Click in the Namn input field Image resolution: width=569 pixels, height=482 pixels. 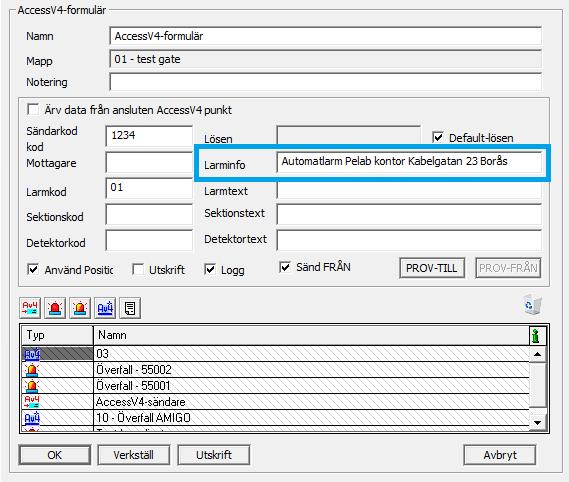(326, 36)
